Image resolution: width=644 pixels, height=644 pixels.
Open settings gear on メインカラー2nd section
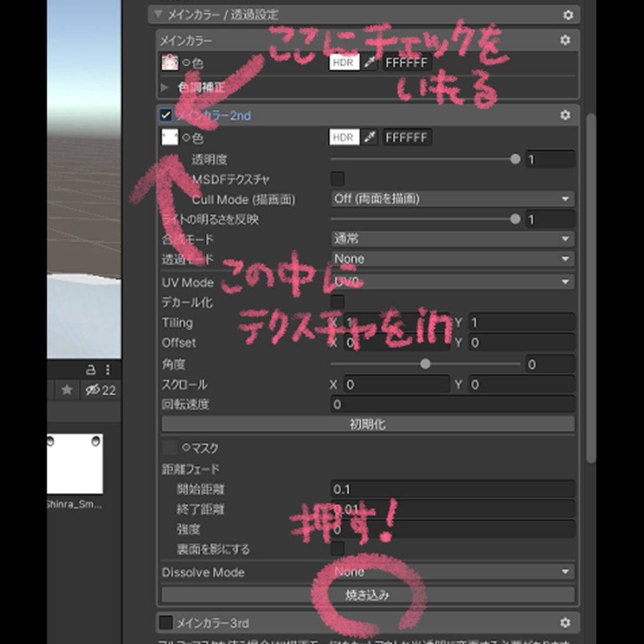(565, 115)
